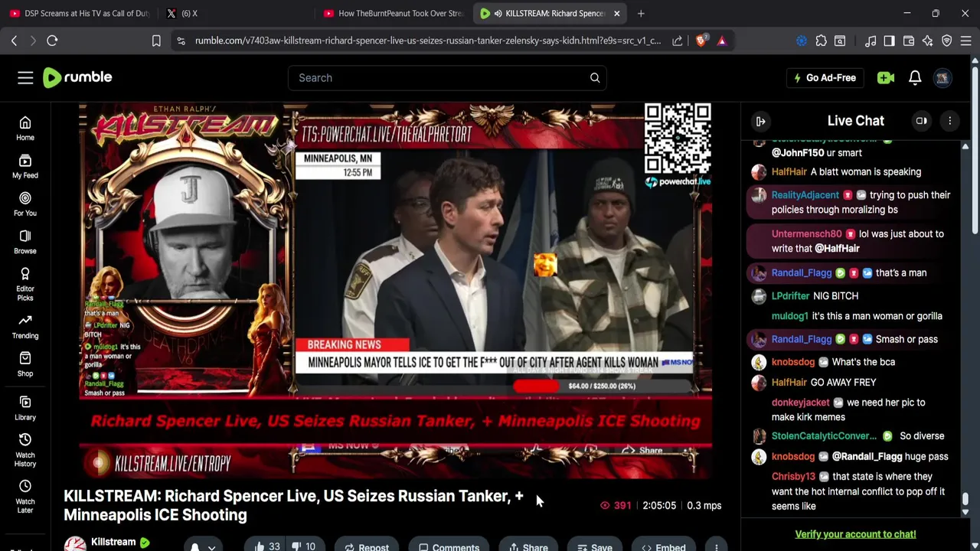
Task: Toggle browser sidebar panel icon
Action: point(889,41)
